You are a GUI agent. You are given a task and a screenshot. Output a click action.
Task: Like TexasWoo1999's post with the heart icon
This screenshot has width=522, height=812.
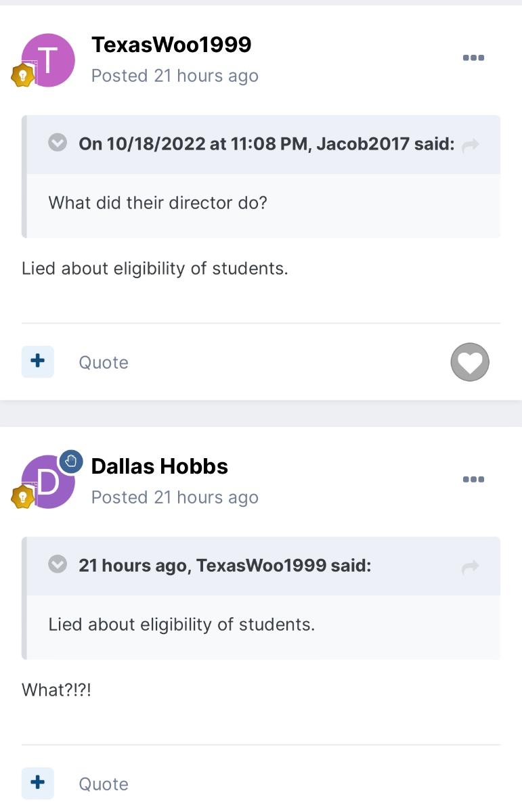pyautogui.click(x=470, y=363)
